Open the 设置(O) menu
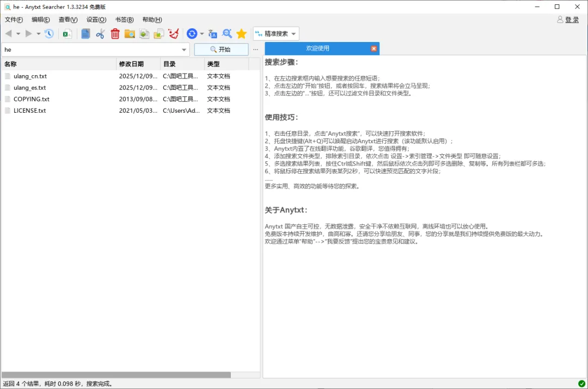 [x=96, y=20]
